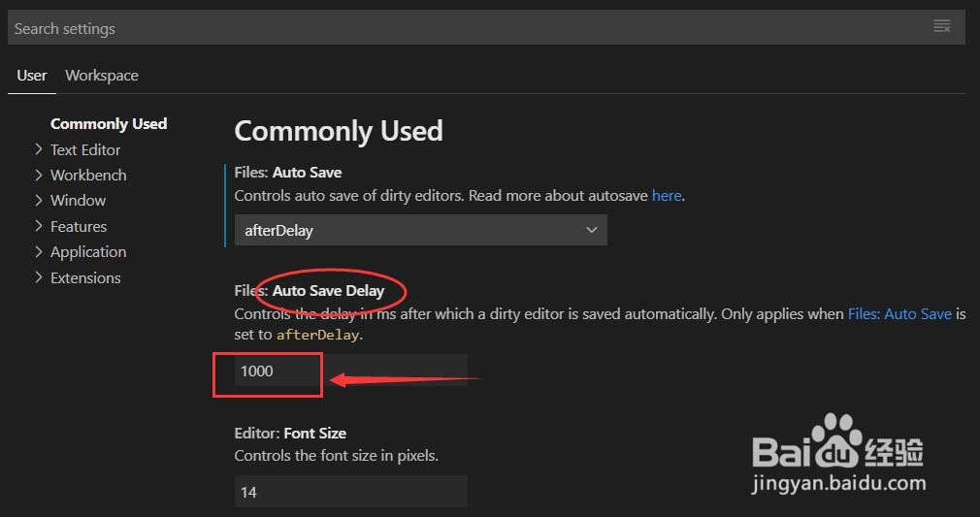Select the Text Editor category label

[85, 149]
